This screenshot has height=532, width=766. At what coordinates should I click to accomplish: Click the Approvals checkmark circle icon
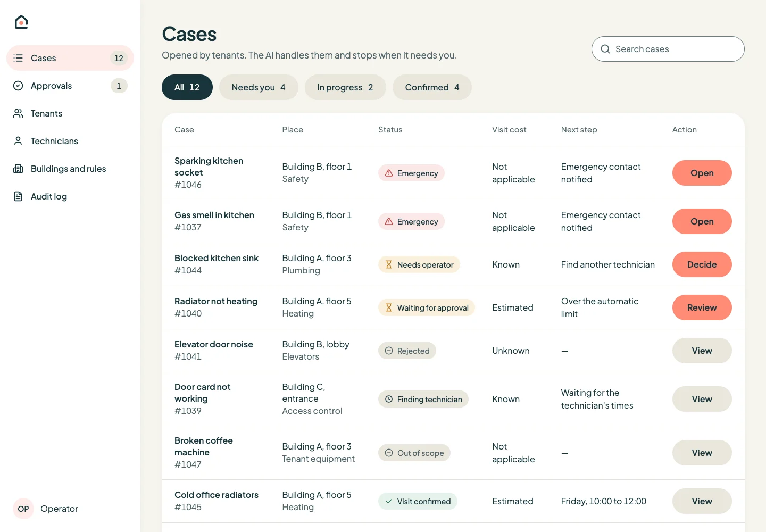(x=18, y=86)
